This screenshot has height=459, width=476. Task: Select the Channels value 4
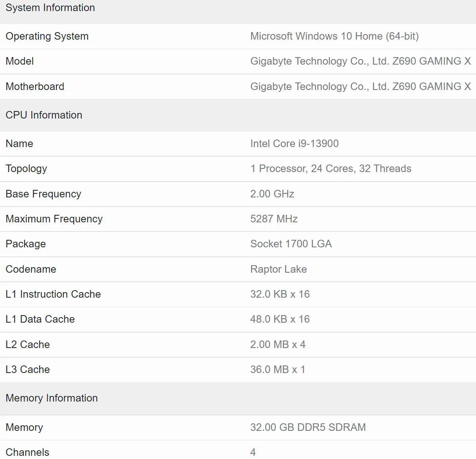tap(253, 452)
